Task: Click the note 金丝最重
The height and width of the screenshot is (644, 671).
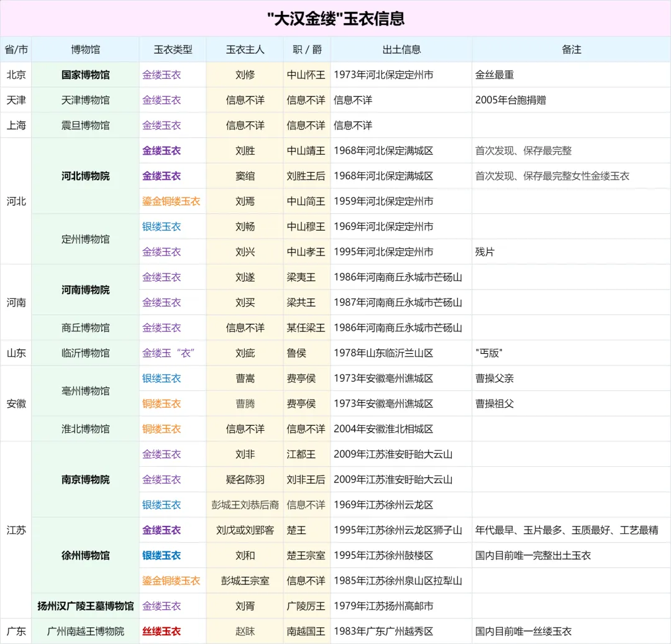Action: pyautogui.click(x=495, y=75)
